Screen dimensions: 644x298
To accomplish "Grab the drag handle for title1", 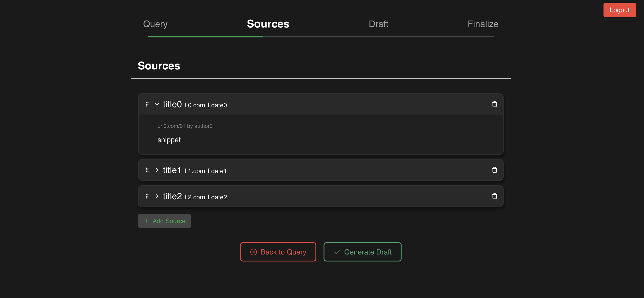I will click(x=147, y=170).
